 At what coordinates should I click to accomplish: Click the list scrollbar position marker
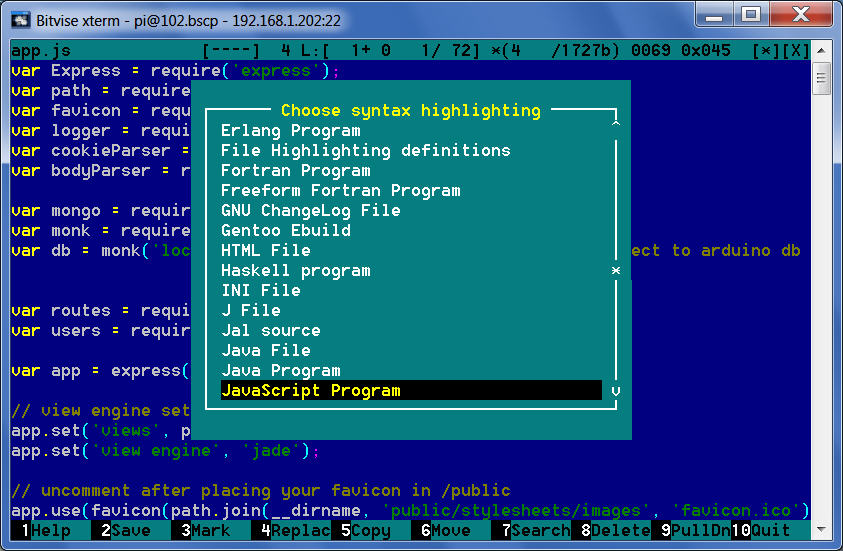616,271
